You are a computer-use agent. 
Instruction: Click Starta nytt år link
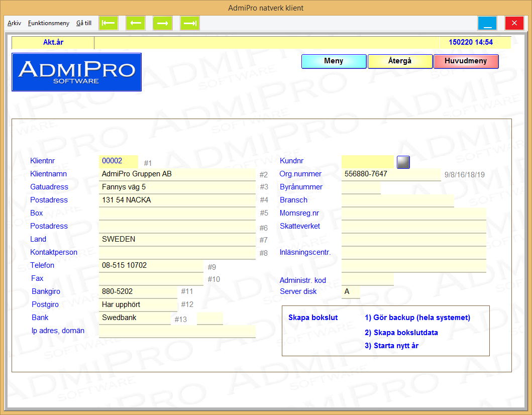tap(391, 346)
